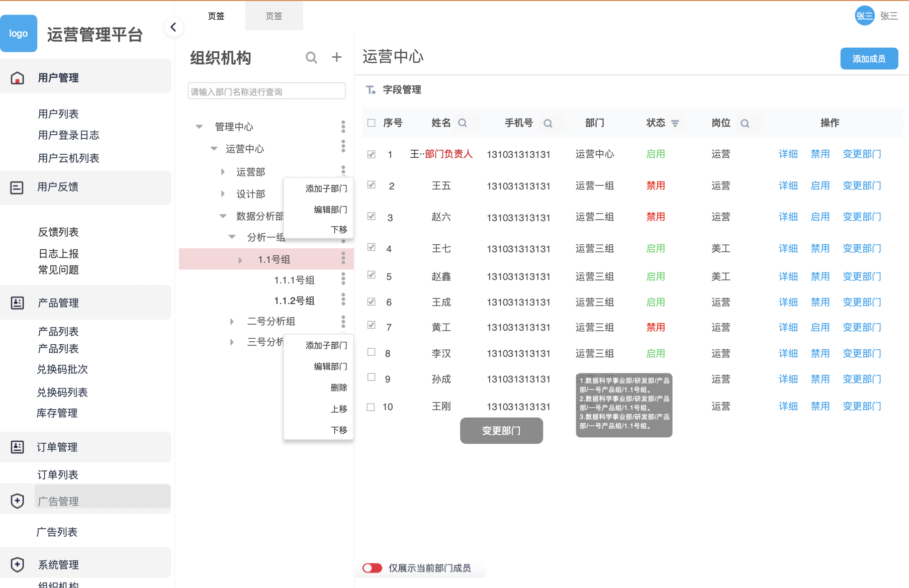Check row 9 孙成 checkbox

point(372,377)
